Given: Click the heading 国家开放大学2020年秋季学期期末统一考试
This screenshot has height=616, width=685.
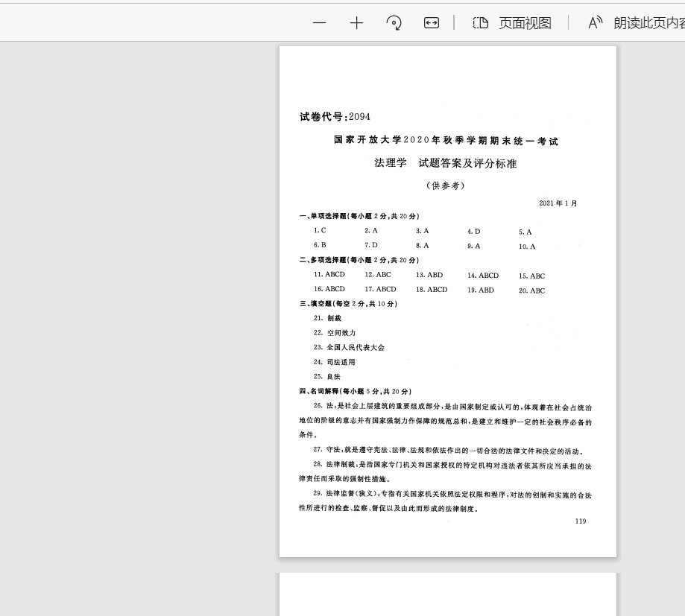Looking at the screenshot, I should pyautogui.click(x=446, y=140).
